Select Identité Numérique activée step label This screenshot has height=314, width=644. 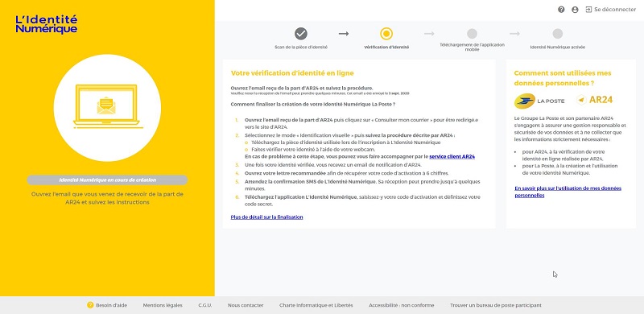tap(557, 48)
